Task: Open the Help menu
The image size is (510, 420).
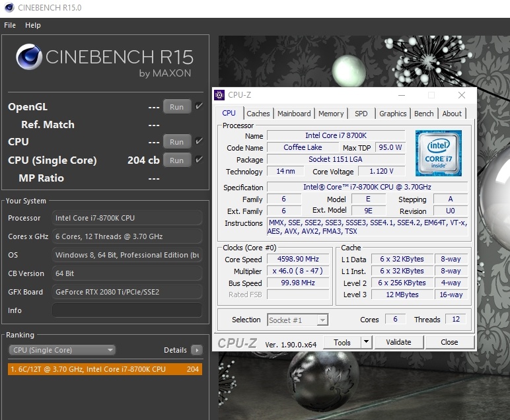Action: point(33,25)
